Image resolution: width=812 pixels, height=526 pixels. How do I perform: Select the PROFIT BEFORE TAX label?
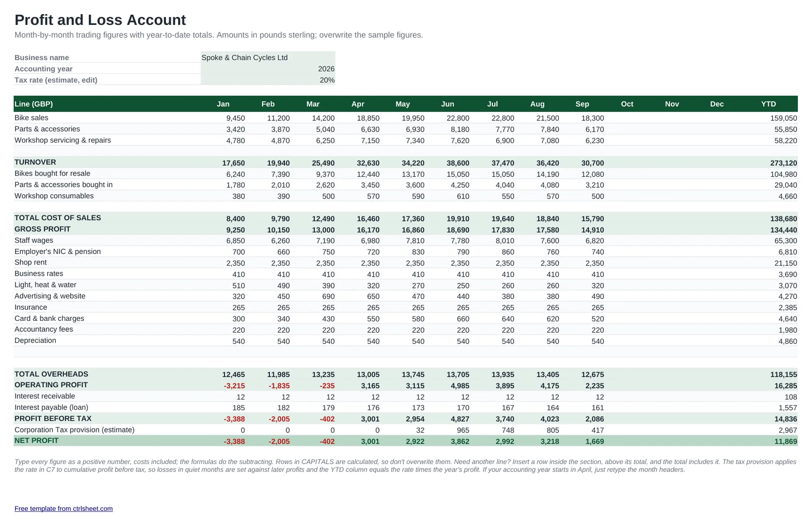53,418
